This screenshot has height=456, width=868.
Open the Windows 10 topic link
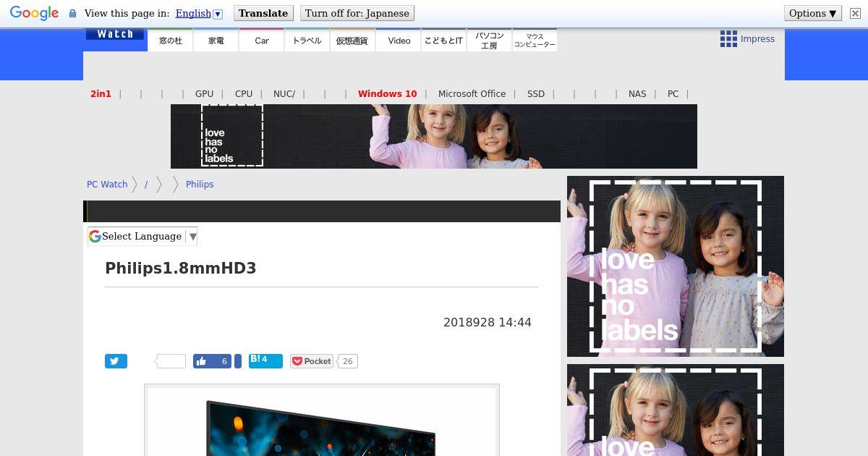[387, 93]
